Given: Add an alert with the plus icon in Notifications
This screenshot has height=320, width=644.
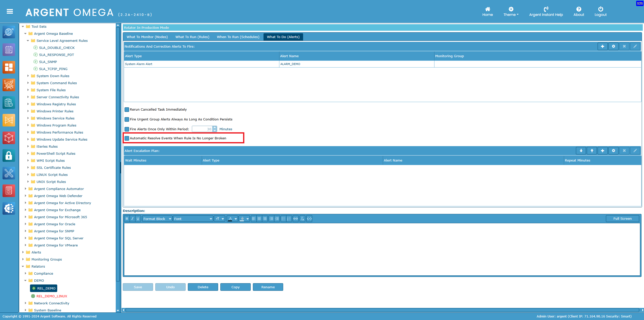Looking at the screenshot, I should pos(602,46).
